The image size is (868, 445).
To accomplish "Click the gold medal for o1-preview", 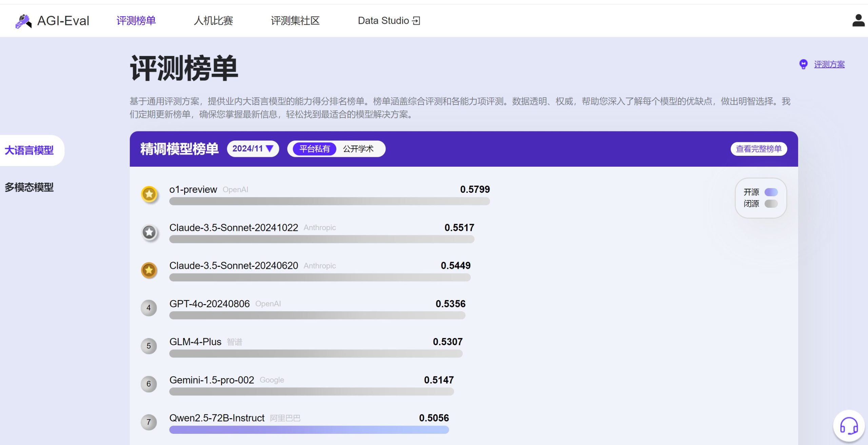I will (149, 194).
